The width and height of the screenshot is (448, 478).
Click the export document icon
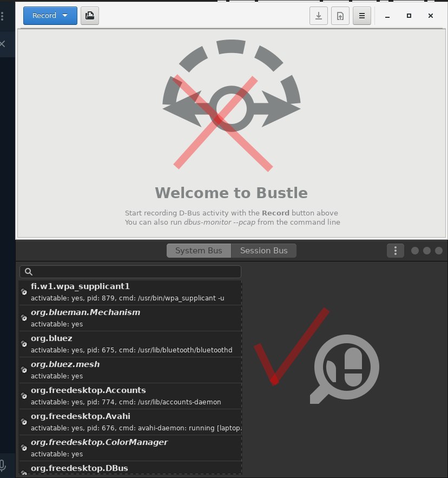pos(340,16)
